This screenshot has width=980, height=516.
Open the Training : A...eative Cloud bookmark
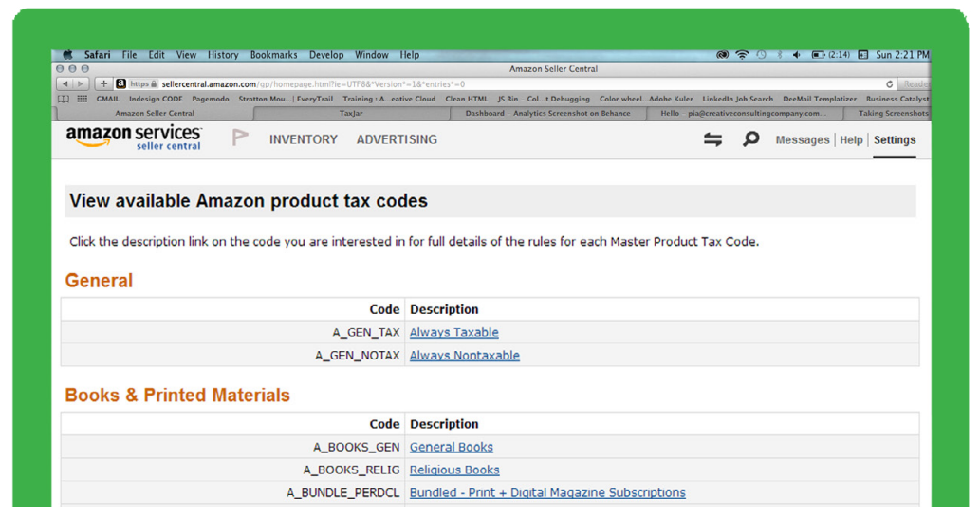[x=389, y=99]
